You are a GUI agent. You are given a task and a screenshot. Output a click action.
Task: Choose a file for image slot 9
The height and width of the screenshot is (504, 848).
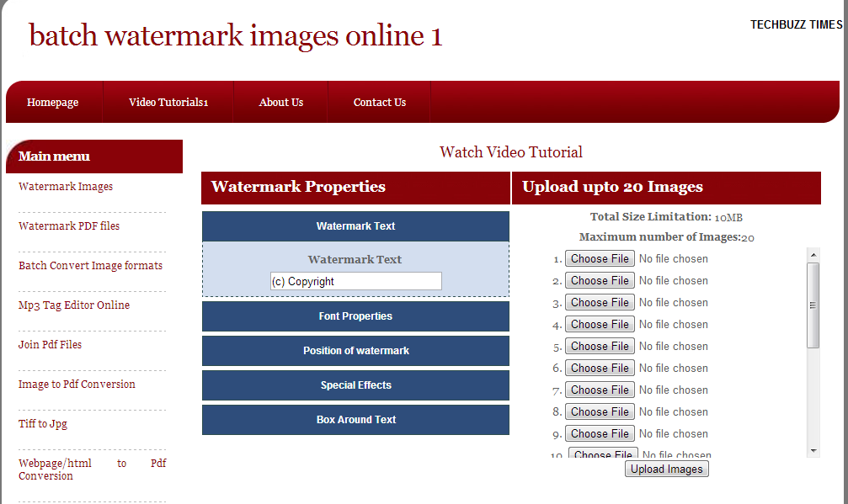pyautogui.click(x=600, y=433)
